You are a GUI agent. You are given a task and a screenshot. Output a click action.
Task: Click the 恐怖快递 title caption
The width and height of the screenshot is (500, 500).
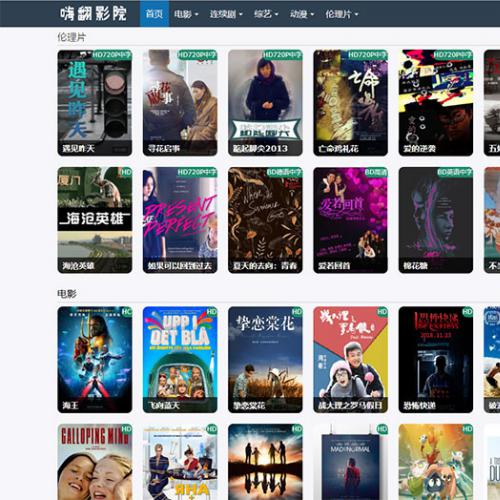coord(420,405)
